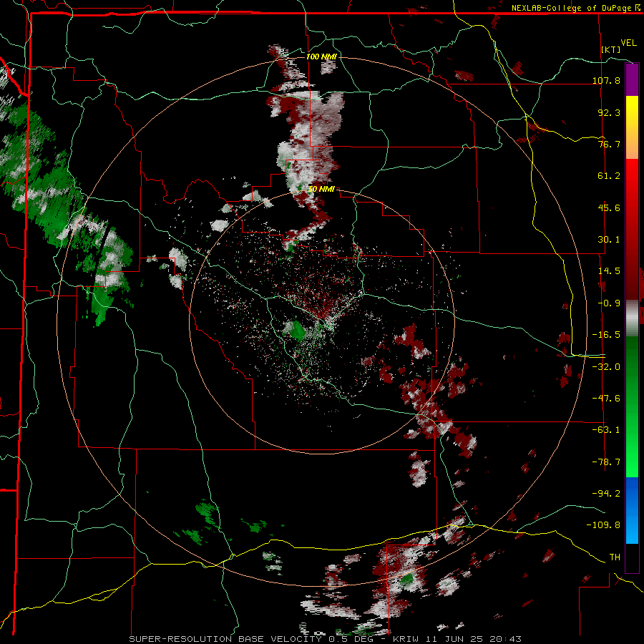Click the 50 NMI range ring label
Screen dimensions: 644x644
click(x=321, y=190)
